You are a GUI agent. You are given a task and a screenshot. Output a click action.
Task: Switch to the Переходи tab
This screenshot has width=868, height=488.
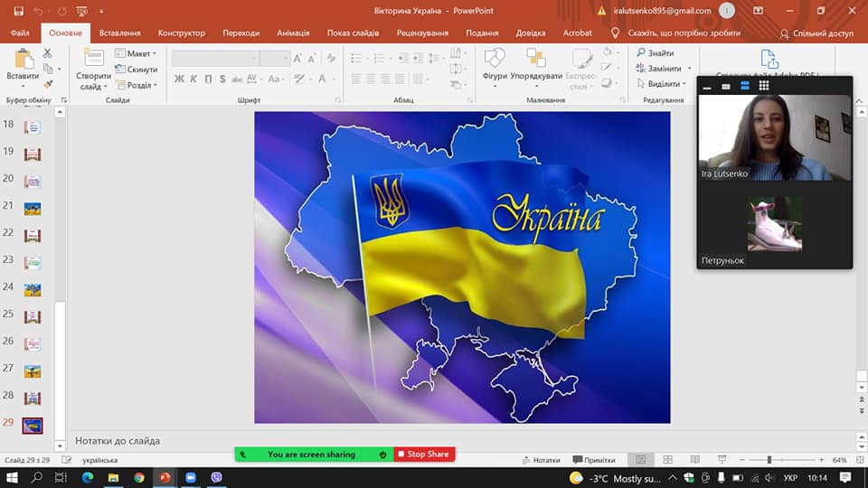(241, 33)
